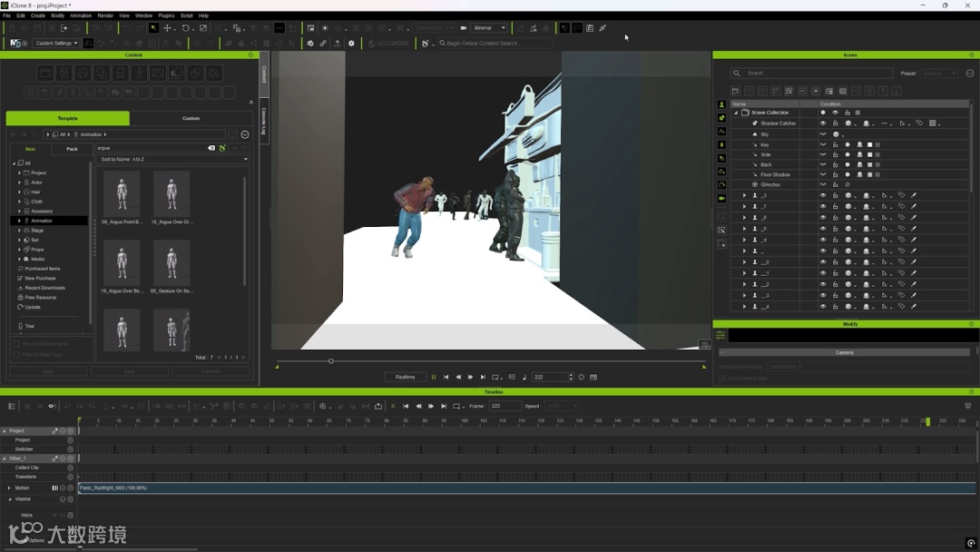Open the Free Resource link

(x=40, y=298)
